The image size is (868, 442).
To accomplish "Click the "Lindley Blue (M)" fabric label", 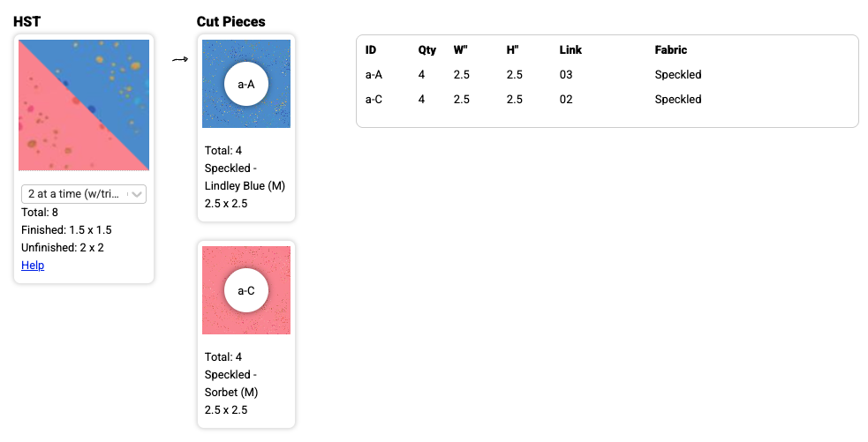I will pos(245,185).
